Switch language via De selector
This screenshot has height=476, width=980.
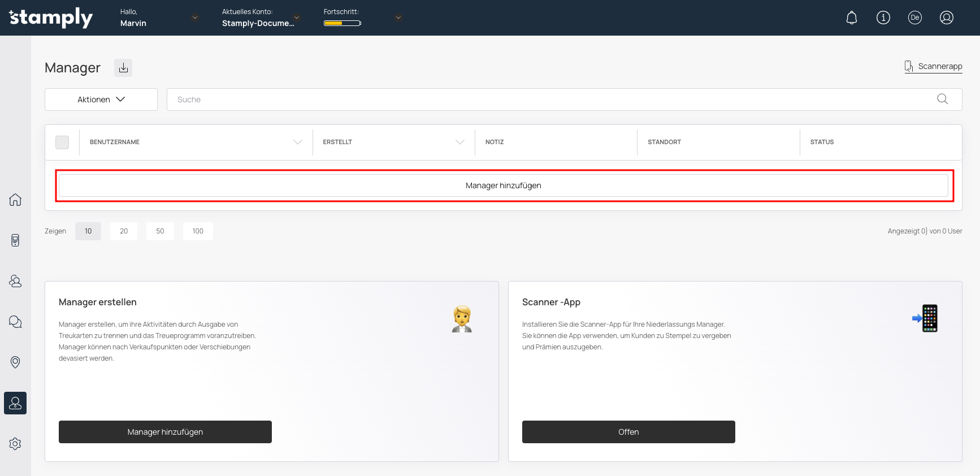pos(914,18)
